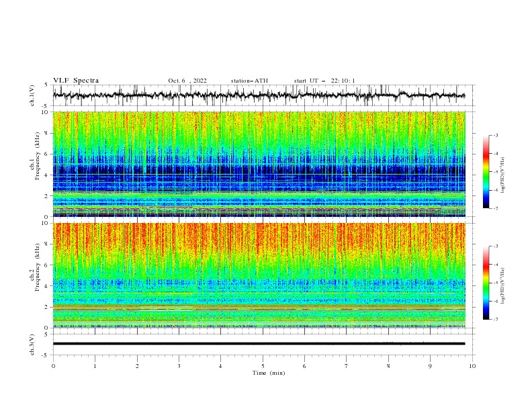Click the "-3" tick on ch.2 color bar
This screenshot has height=411, width=532.
pyautogui.click(x=496, y=246)
